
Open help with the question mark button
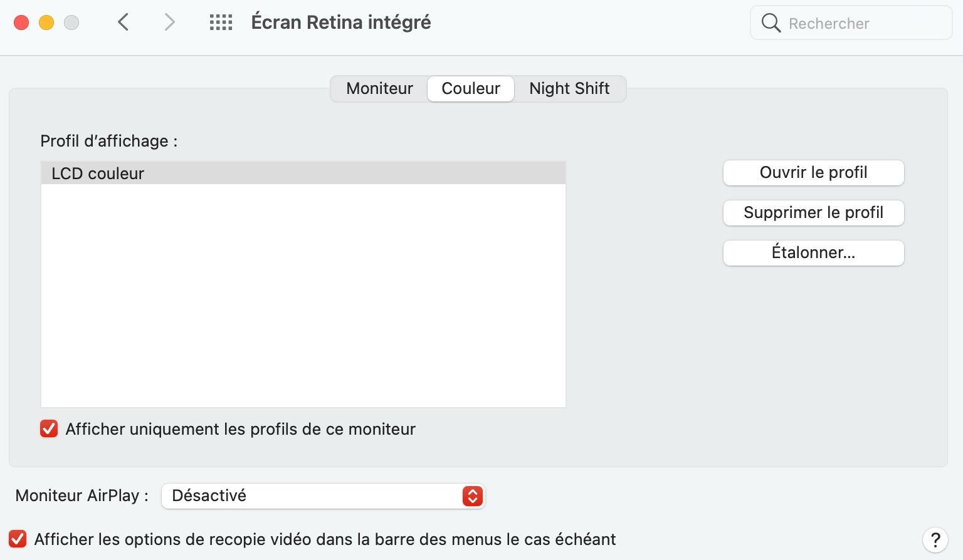(x=935, y=539)
